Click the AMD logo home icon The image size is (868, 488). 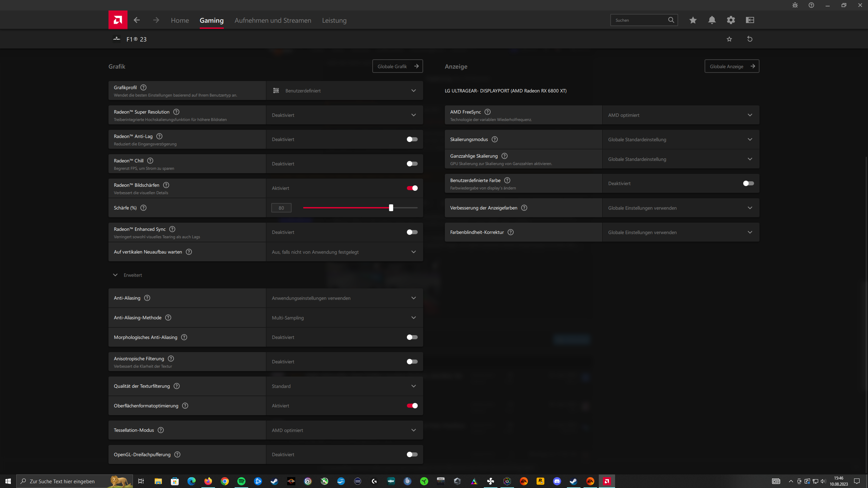click(x=118, y=20)
